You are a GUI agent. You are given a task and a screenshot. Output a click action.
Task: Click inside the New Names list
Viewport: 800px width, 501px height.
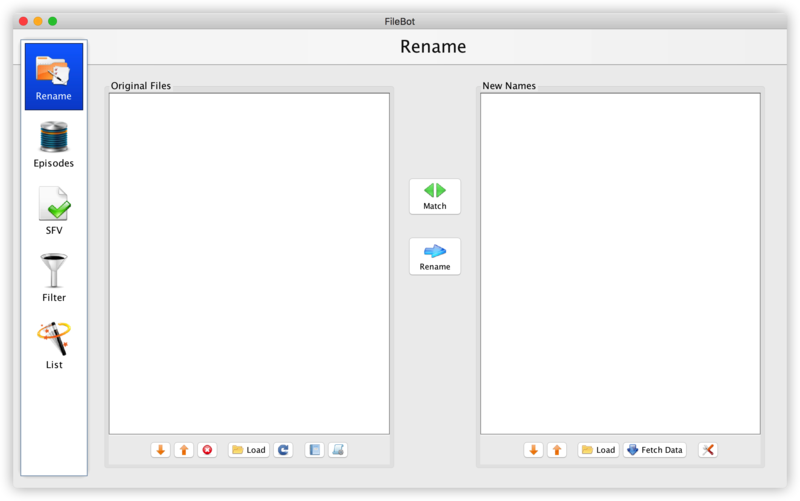tap(620, 264)
